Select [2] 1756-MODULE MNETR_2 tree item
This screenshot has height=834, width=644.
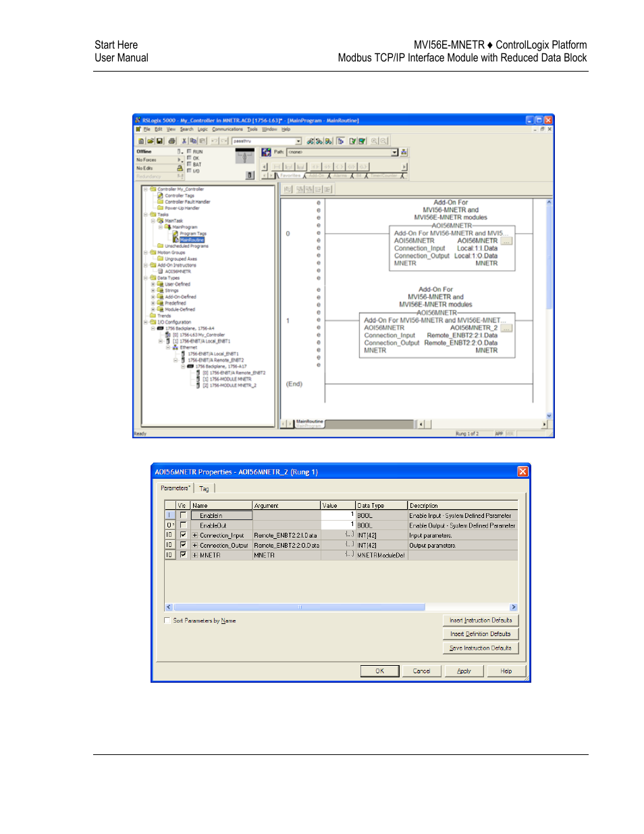[x=230, y=386]
